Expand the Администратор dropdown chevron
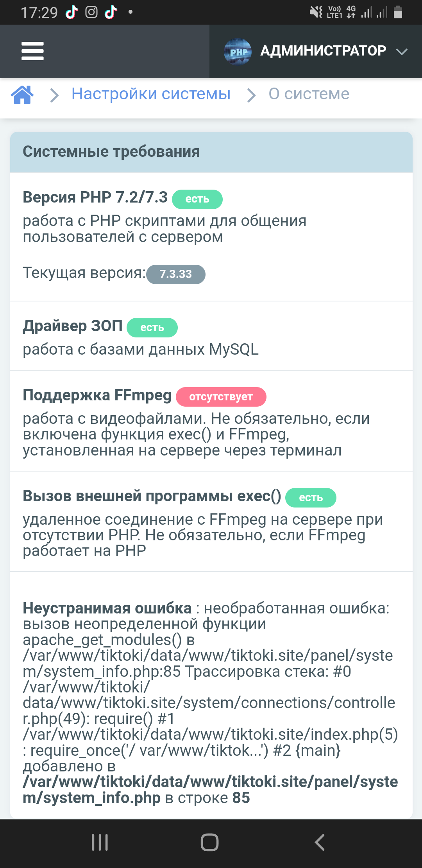422x868 pixels. pos(402,52)
